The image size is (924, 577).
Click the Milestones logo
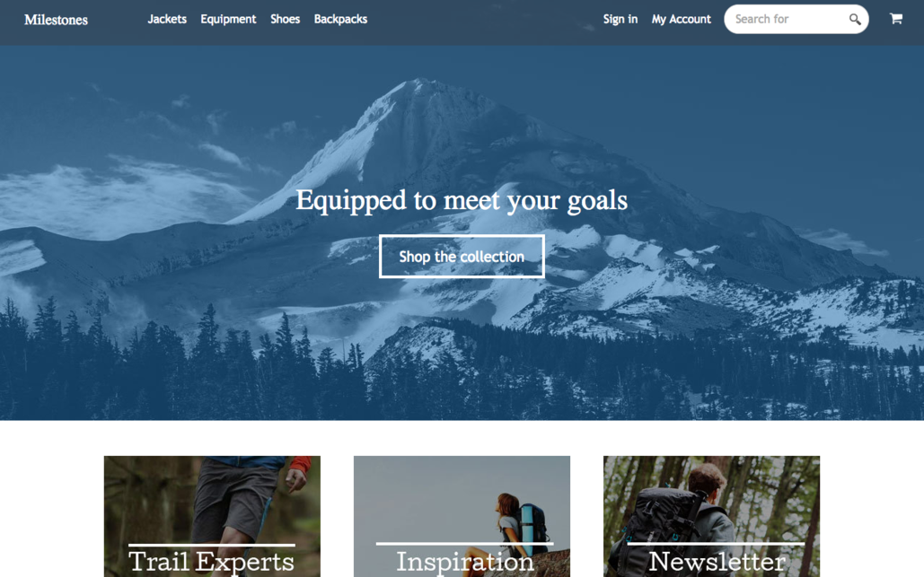[x=56, y=20]
